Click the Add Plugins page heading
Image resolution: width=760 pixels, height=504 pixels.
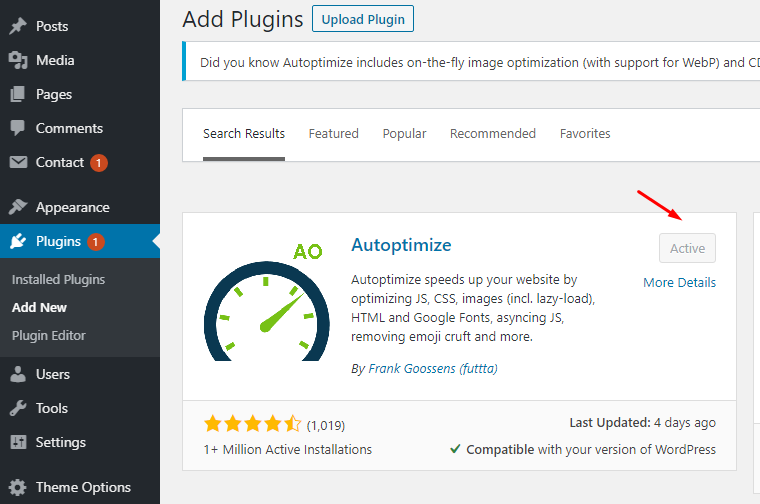pos(243,19)
